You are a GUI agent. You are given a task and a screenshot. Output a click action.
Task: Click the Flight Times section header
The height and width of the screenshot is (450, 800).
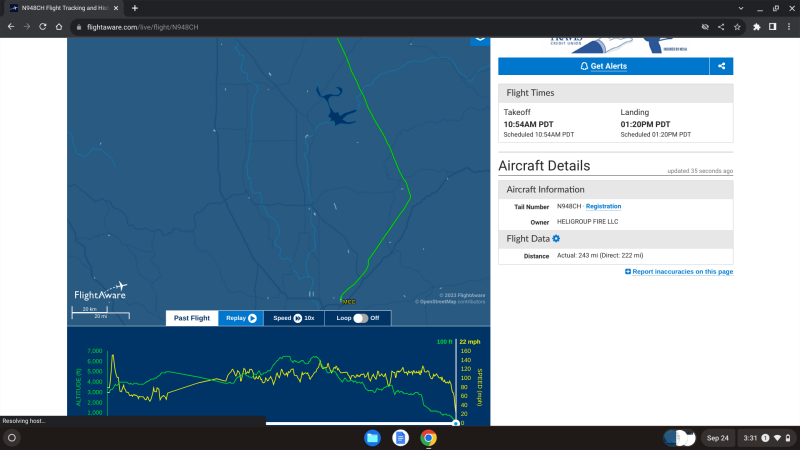point(616,93)
